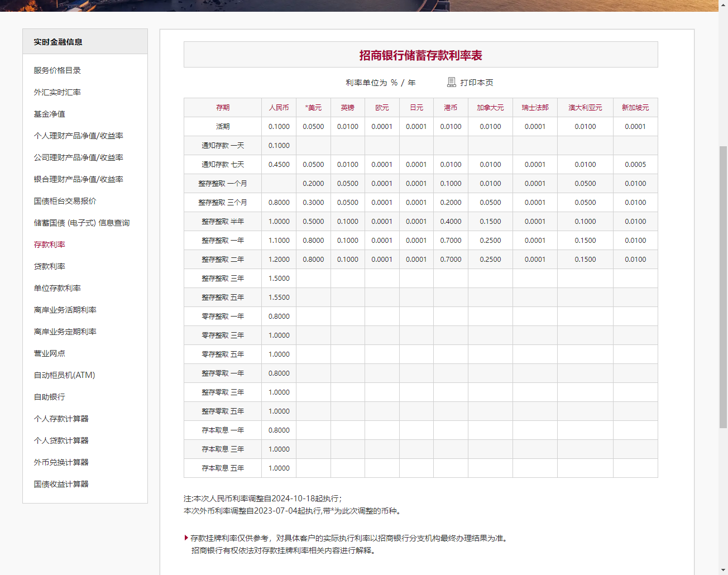Screen dimensions: 728x575
Task: Navigate to 贷款利率 in the sidebar
Action: point(49,266)
